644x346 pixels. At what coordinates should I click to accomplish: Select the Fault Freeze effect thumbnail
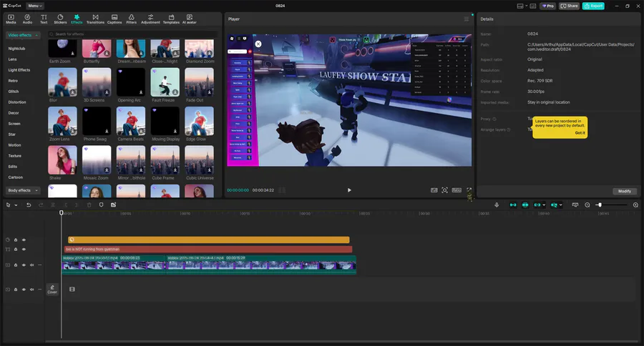pyautogui.click(x=165, y=82)
